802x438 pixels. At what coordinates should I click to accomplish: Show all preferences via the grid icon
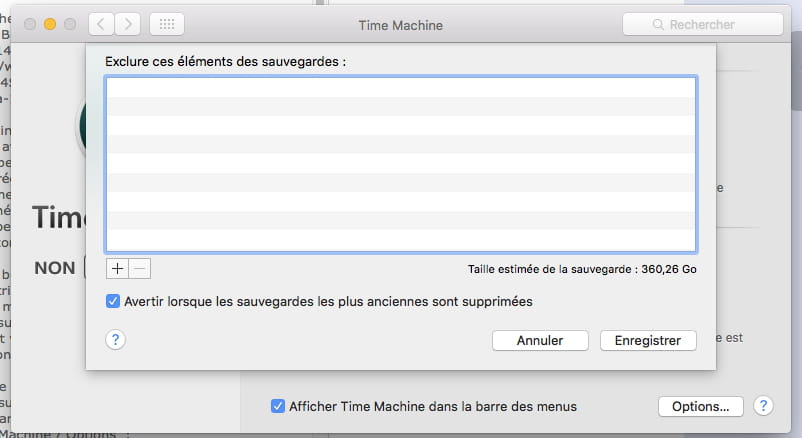pyautogui.click(x=167, y=24)
